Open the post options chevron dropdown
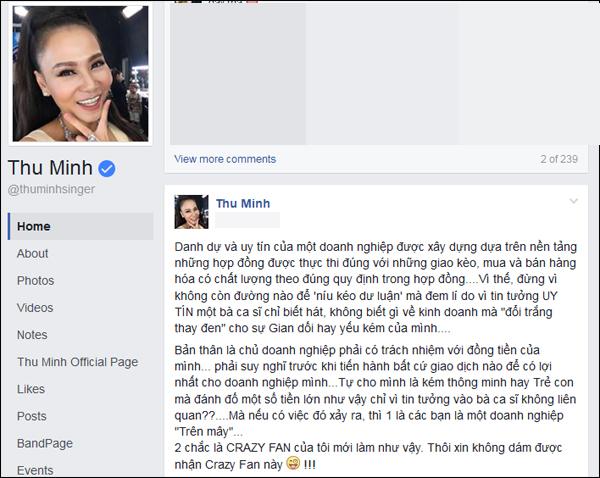Image resolution: width=600 pixels, height=478 pixels. coord(573,201)
